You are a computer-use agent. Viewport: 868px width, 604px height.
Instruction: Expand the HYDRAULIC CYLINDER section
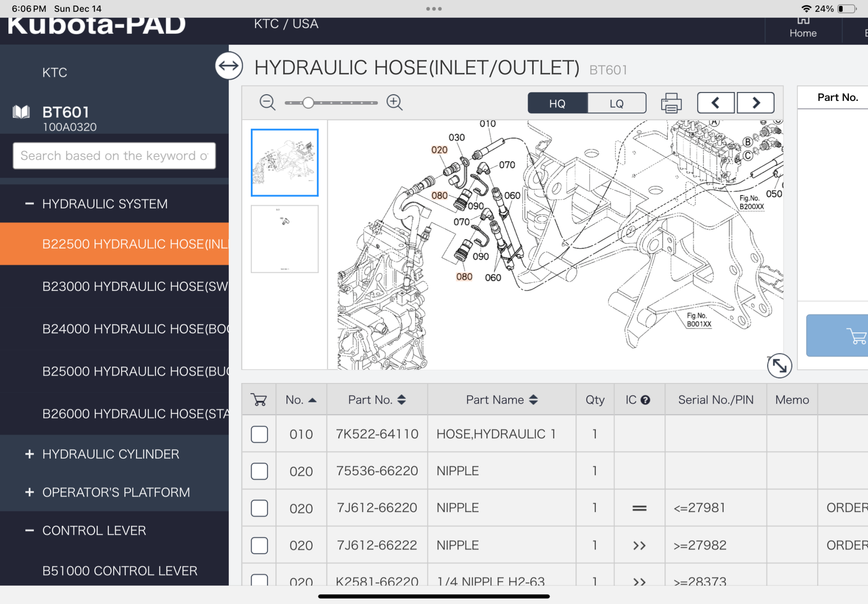point(30,454)
